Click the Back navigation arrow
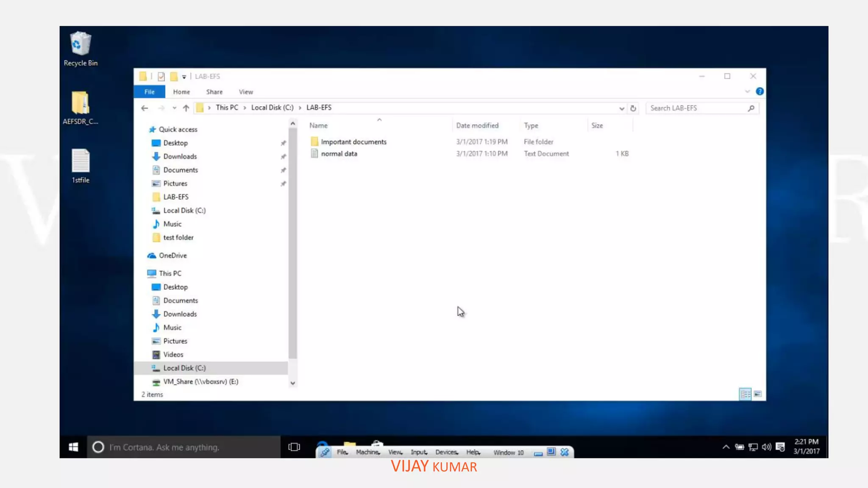This screenshot has width=868, height=488. pyautogui.click(x=145, y=108)
